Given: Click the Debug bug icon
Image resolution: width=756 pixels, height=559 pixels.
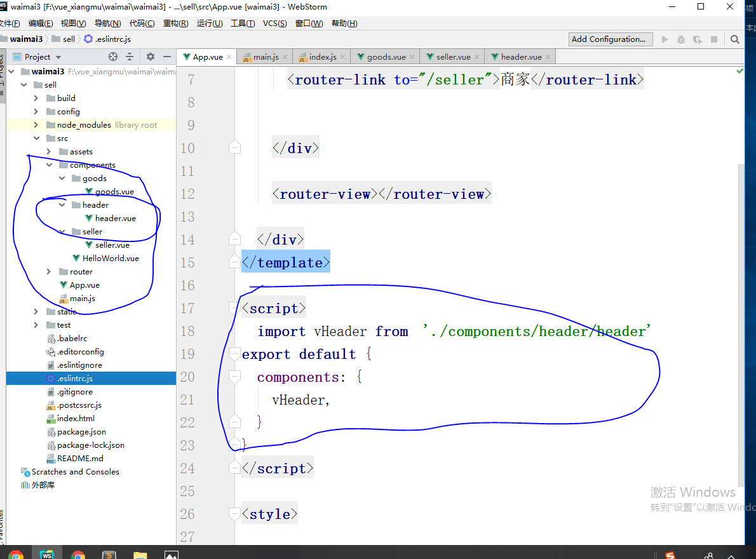Looking at the screenshot, I should (x=681, y=39).
